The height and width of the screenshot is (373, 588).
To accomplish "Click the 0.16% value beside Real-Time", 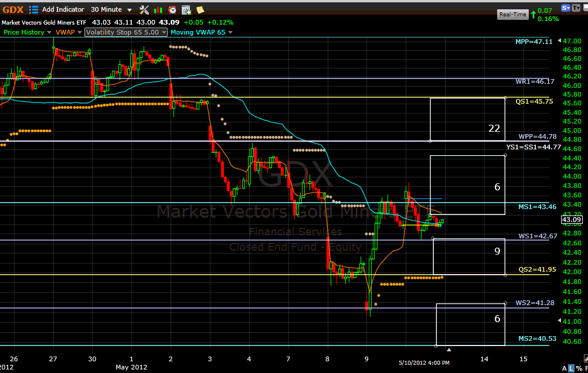I will [548, 19].
